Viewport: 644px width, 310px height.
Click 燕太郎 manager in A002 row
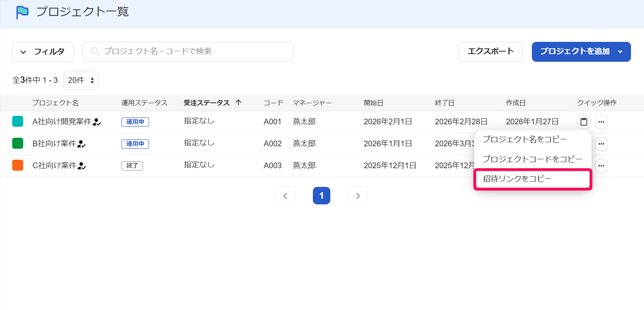304,144
